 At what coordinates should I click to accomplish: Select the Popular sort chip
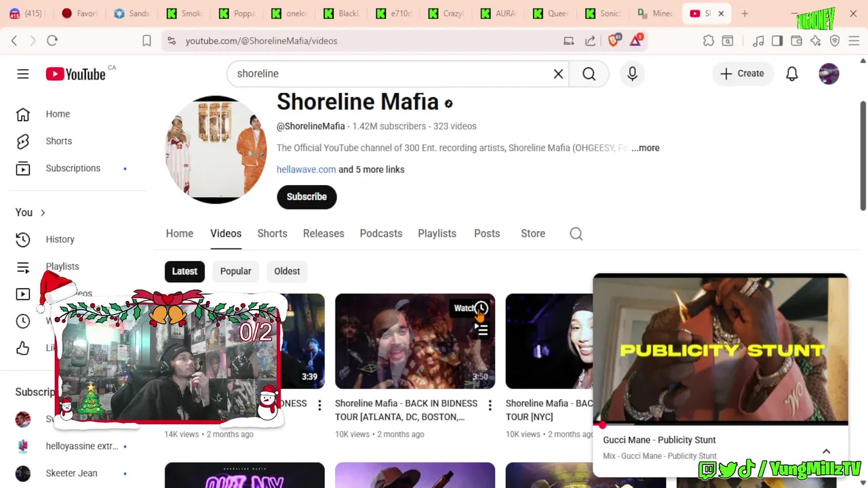(235, 271)
